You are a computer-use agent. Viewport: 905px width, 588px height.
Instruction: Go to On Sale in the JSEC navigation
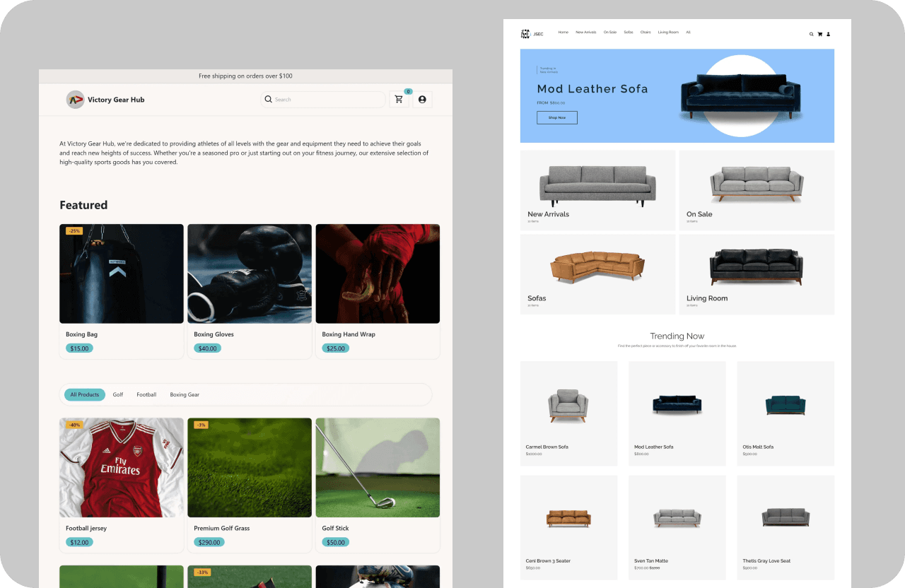pos(609,33)
